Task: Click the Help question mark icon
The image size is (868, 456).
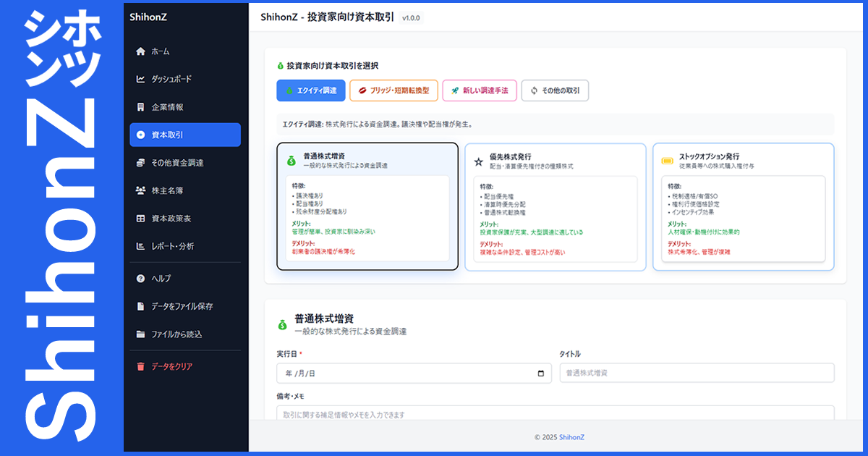Action: [140, 279]
